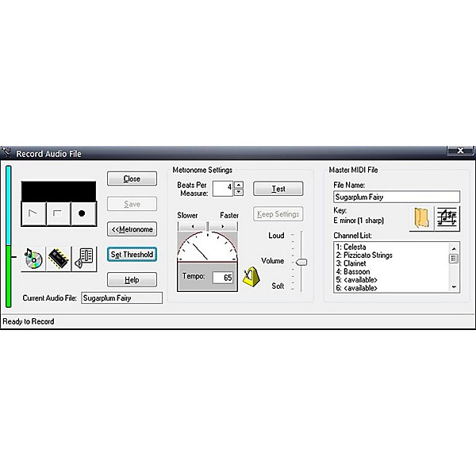Click the input level meter bar
The height and width of the screenshot is (476, 476).
[x=9, y=236]
